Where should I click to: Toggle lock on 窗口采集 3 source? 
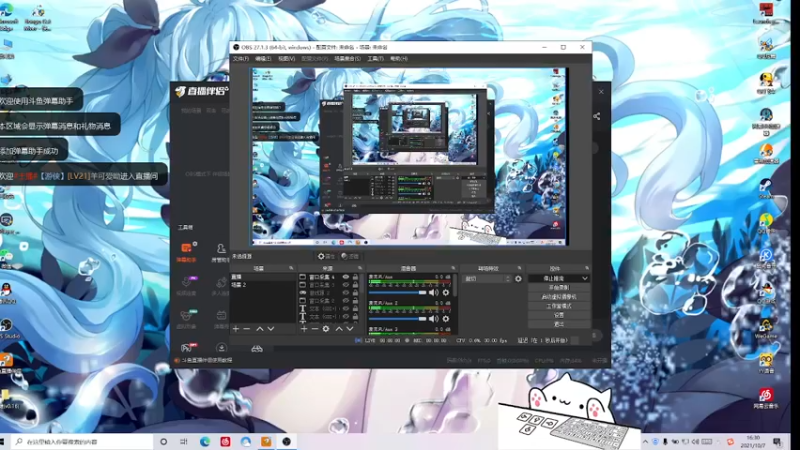pyautogui.click(x=355, y=285)
